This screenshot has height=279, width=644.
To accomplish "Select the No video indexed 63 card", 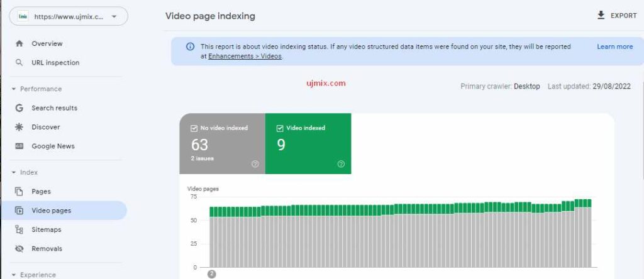I will [x=222, y=144].
